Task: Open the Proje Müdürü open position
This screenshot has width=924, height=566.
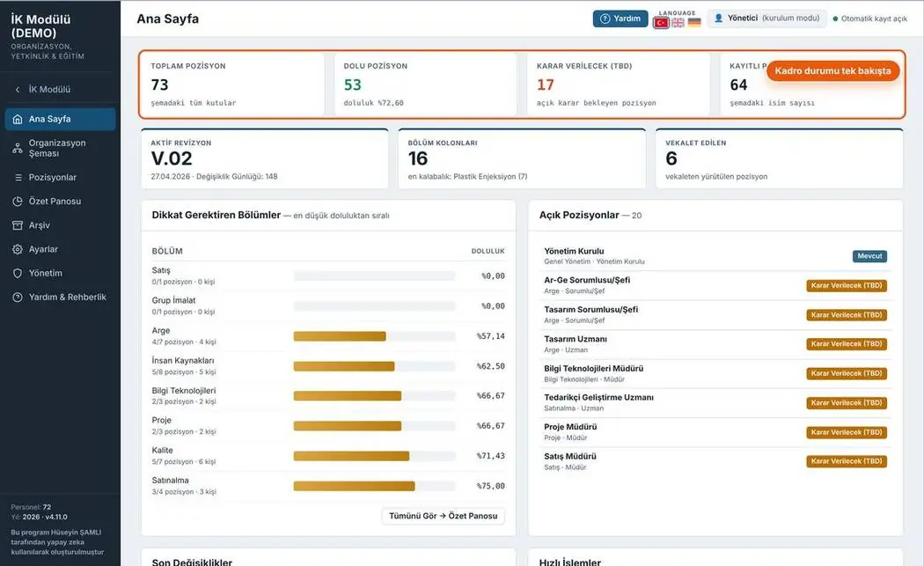Action: tap(715, 432)
